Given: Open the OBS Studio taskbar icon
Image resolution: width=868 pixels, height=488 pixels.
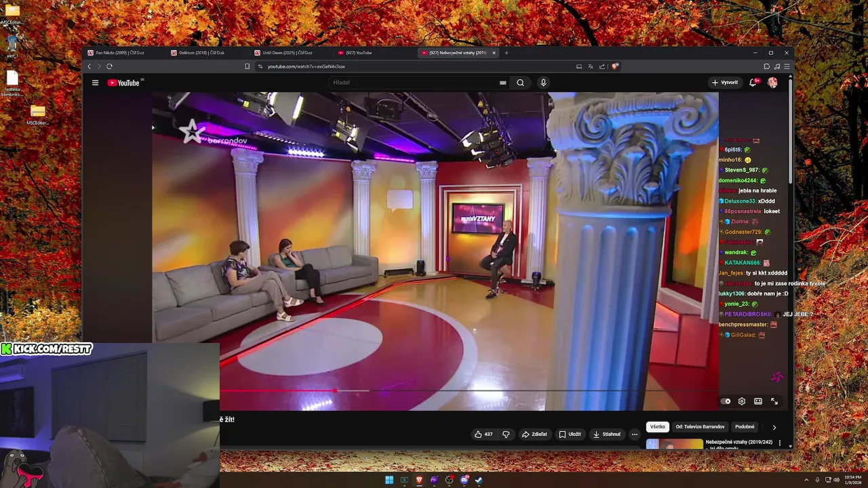Looking at the screenshot, I should (x=449, y=481).
